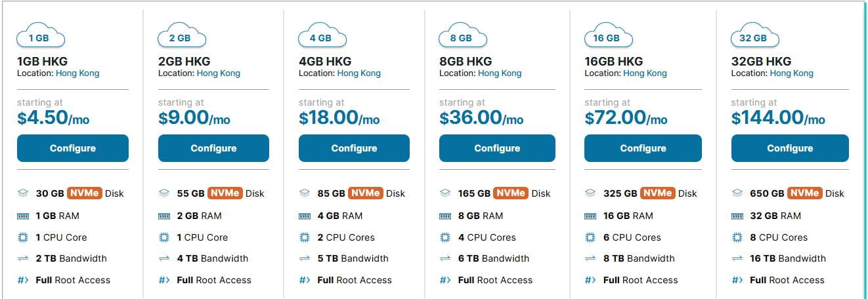Click CPU icon beside 1 CPU Core in 2GB plan
Viewport: 868px width, 299px height.
click(x=164, y=237)
